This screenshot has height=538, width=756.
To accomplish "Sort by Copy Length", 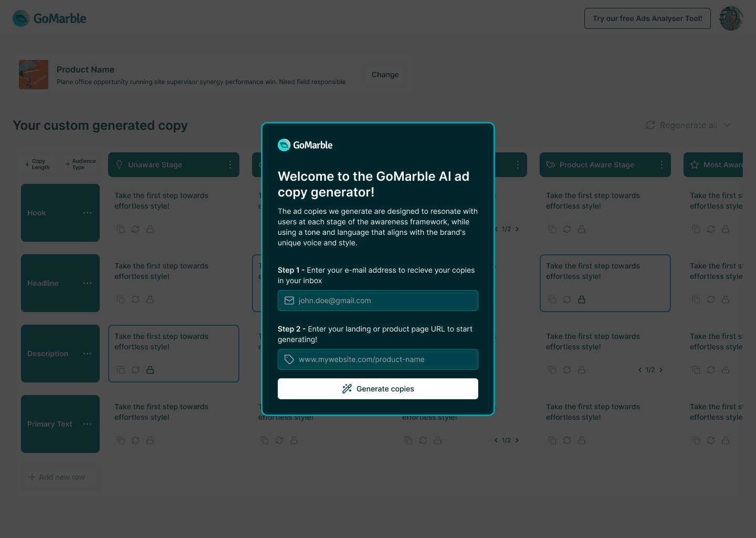I will click(x=38, y=164).
